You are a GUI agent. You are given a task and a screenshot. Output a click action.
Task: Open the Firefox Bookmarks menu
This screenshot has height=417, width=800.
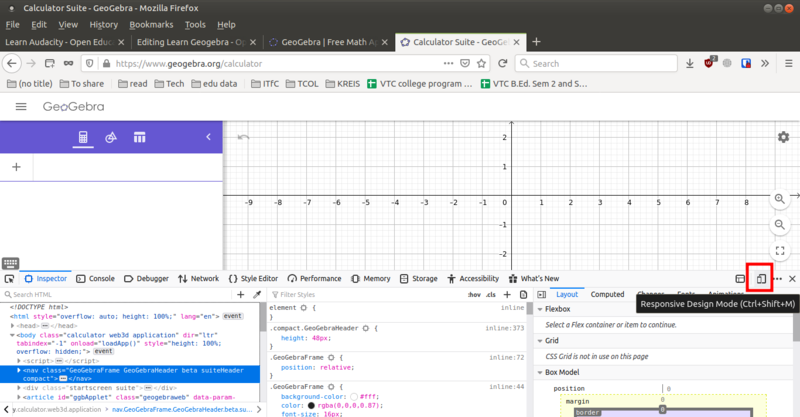[x=151, y=24]
